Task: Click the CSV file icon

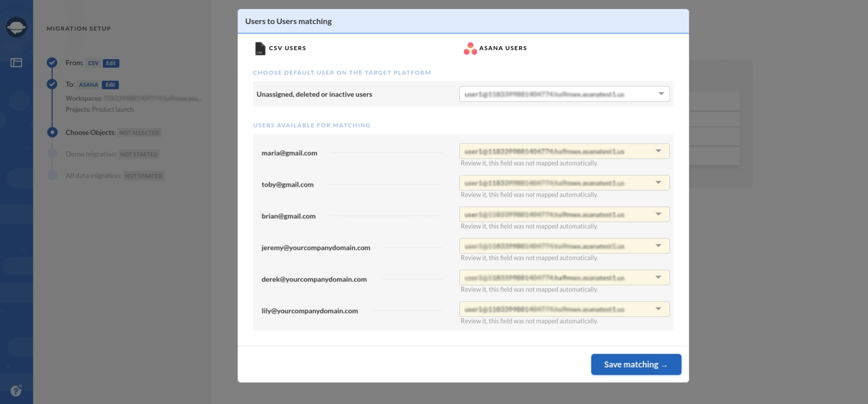Action: (260, 48)
